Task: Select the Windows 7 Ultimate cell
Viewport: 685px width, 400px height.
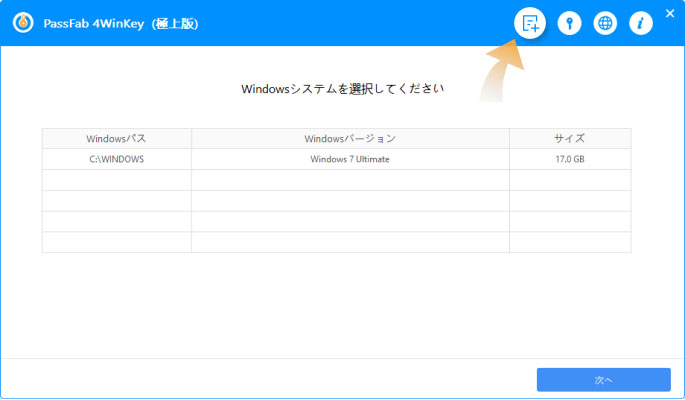Action: click(x=350, y=159)
